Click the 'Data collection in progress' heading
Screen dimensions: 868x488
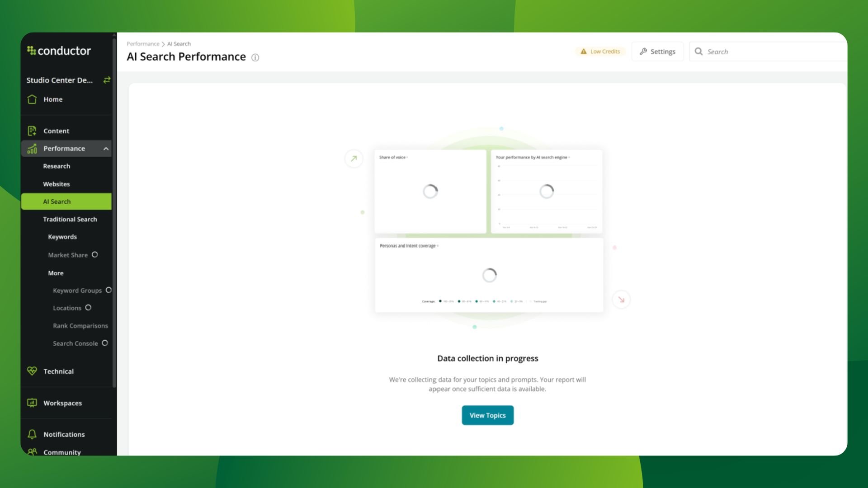coord(487,358)
